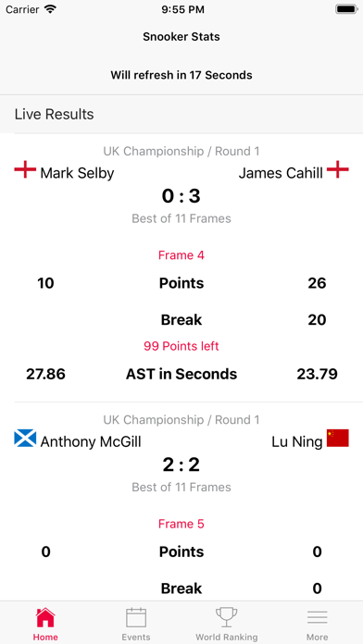Viewport: 363px width, 644px height.
Task: Tap the battery status icon
Action: click(x=346, y=9)
